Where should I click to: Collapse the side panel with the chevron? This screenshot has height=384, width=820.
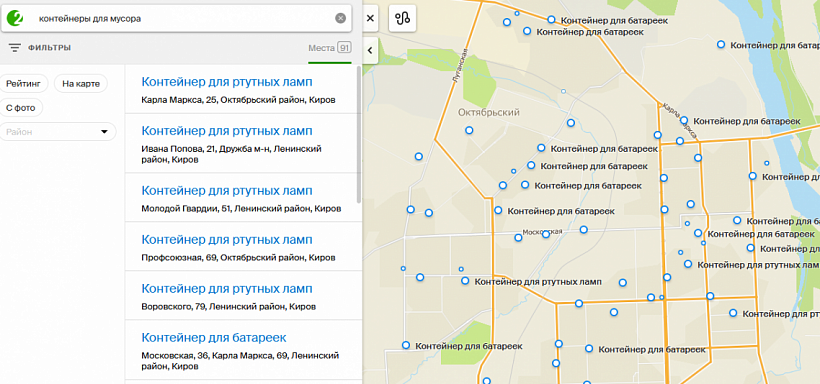pos(370,50)
